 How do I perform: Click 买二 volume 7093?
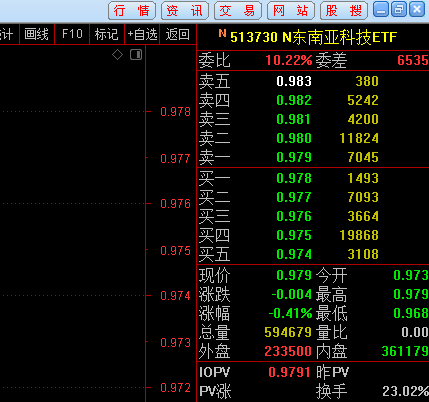click(x=363, y=197)
